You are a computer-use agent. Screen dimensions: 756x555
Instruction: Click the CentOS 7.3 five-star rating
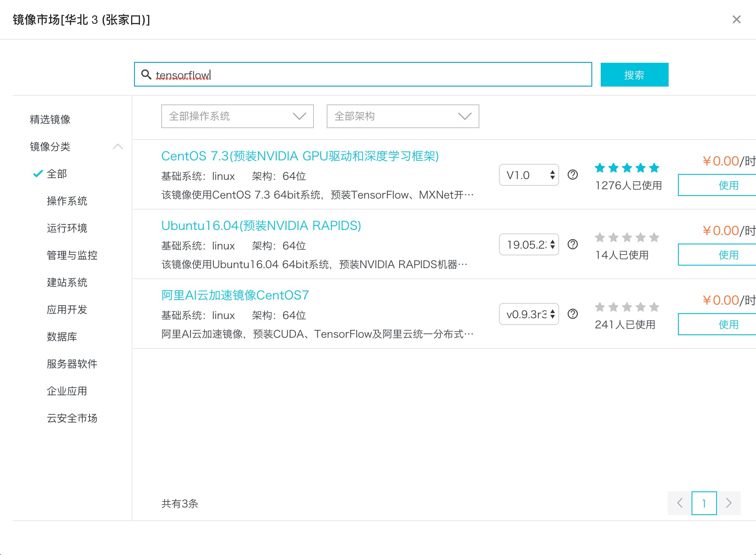(x=627, y=168)
